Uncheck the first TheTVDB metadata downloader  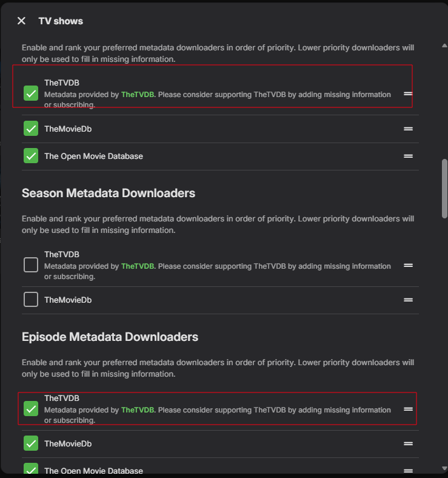pos(31,93)
